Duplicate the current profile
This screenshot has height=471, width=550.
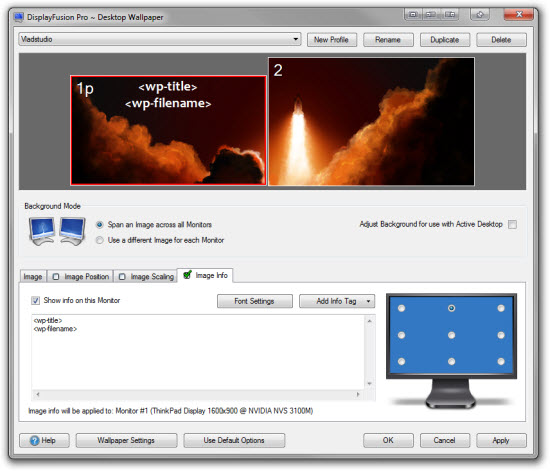click(444, 40)
